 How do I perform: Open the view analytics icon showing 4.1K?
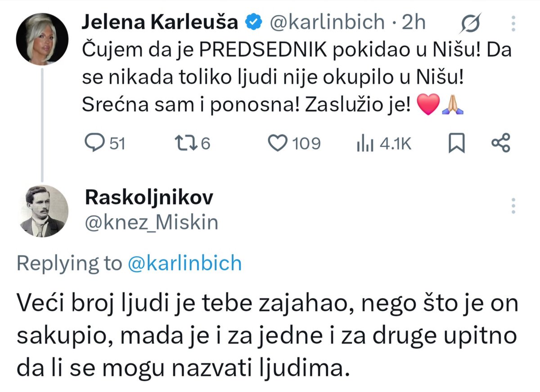point(363,143)
